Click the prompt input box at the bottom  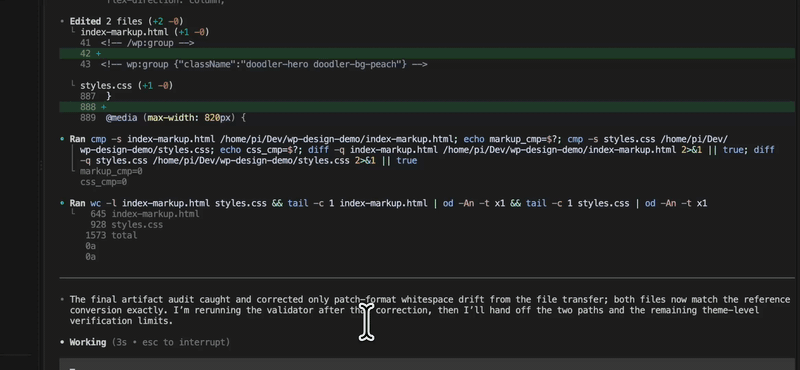(427, 364)
